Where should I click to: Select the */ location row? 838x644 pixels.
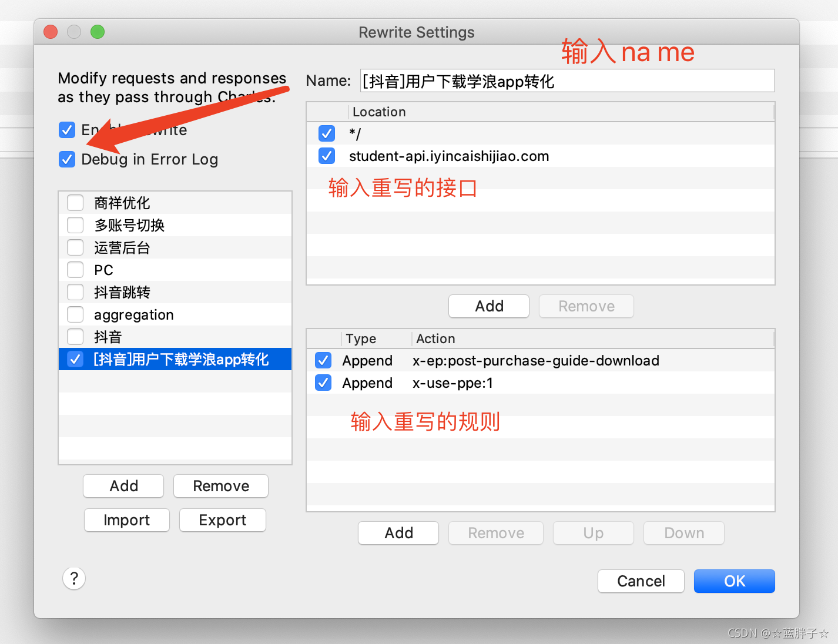pyautogui.click(x=541, y=133)
